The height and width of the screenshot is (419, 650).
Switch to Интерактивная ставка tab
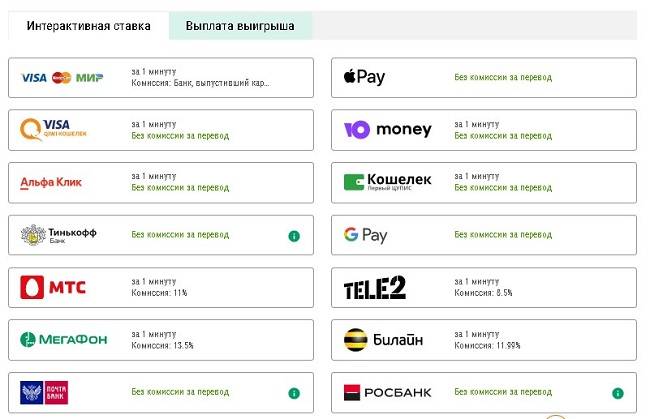[88, 26]
